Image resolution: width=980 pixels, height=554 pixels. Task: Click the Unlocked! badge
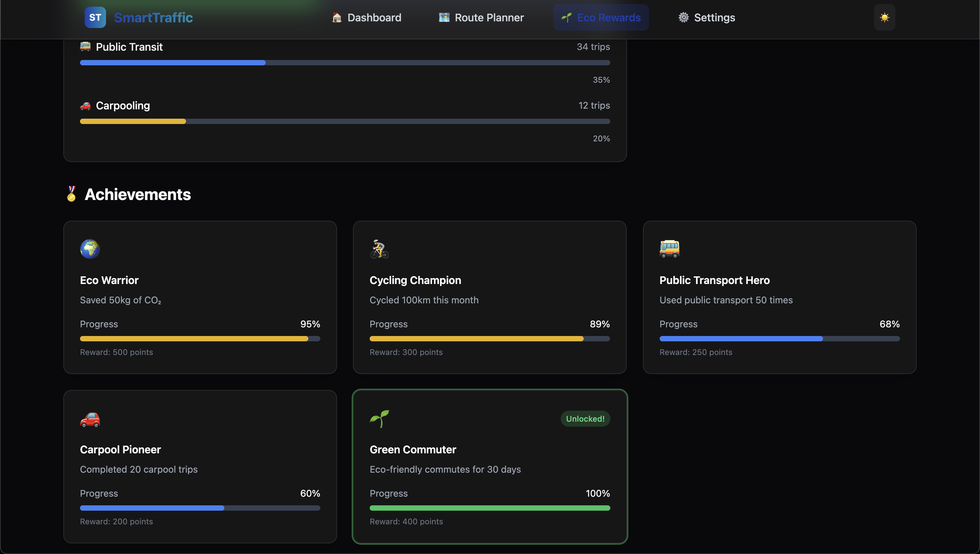click(x=585, y=419)
